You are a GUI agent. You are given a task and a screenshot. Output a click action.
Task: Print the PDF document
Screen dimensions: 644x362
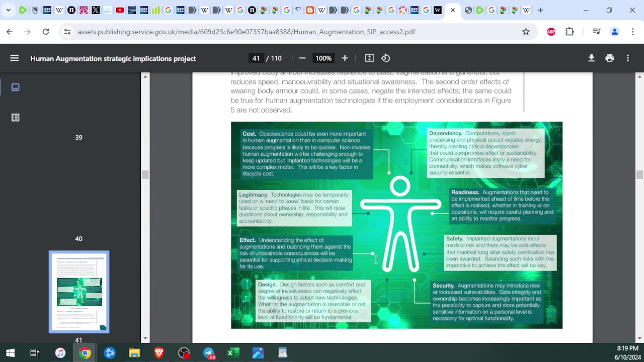pyautogui.click(x=610, y=58)
